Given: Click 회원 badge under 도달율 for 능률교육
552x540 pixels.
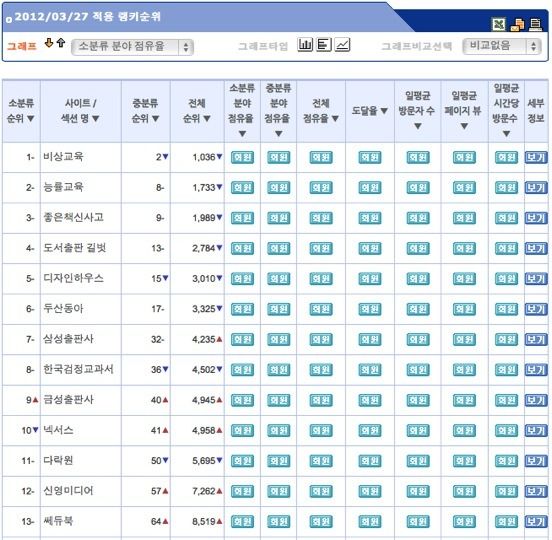Looking at the screenshot, I should 370,188.
